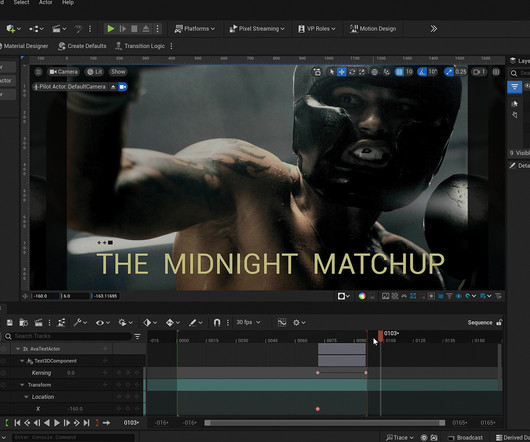
Task: Click the Motion Design button
Action: 372,29
